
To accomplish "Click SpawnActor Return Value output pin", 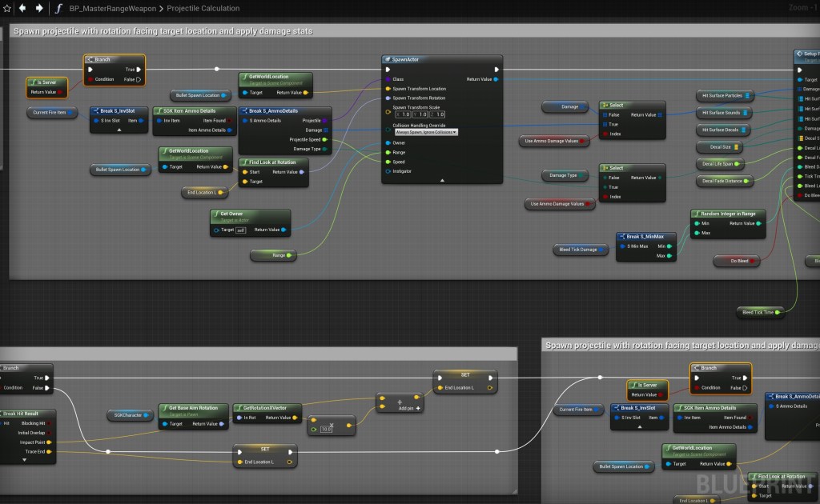I will point(496,79).
